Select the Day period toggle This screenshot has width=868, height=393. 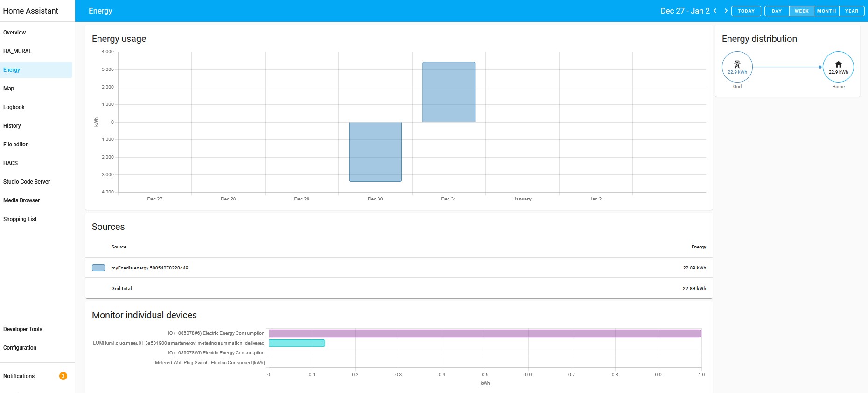click(x=777, y=11)
